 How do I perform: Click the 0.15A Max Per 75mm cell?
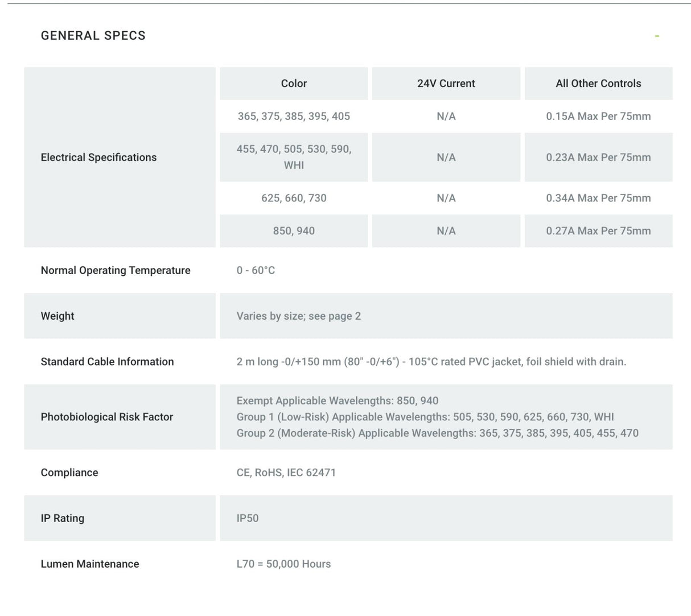pos(598,116)
